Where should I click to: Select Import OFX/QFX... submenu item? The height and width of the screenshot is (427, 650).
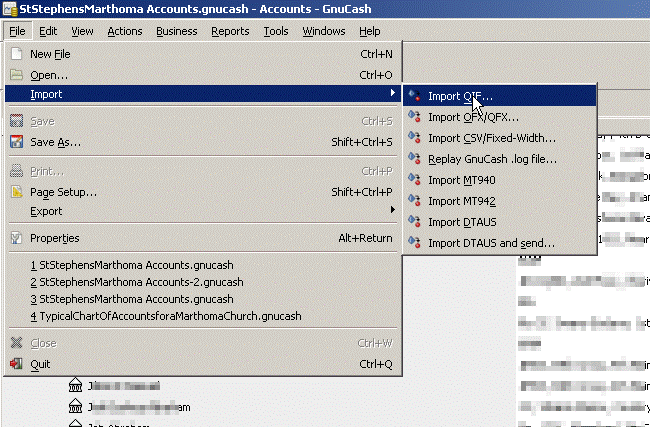pyautogui.click(x=500, y=117)
